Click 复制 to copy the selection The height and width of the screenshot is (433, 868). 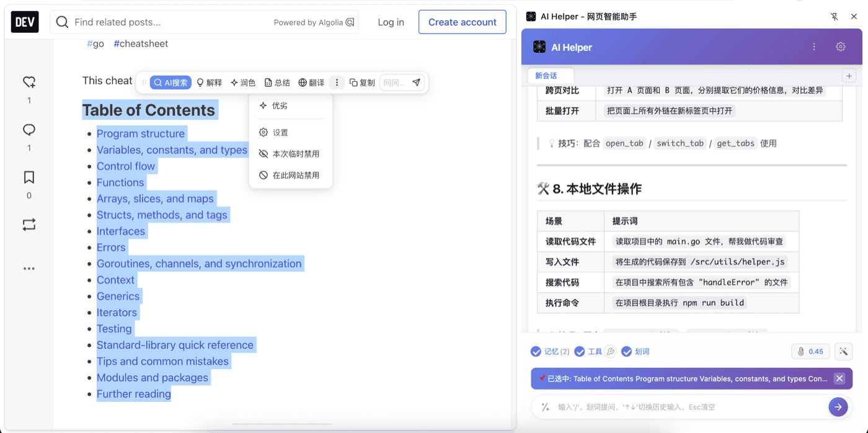pyautogui.click(x=362, y=83)
